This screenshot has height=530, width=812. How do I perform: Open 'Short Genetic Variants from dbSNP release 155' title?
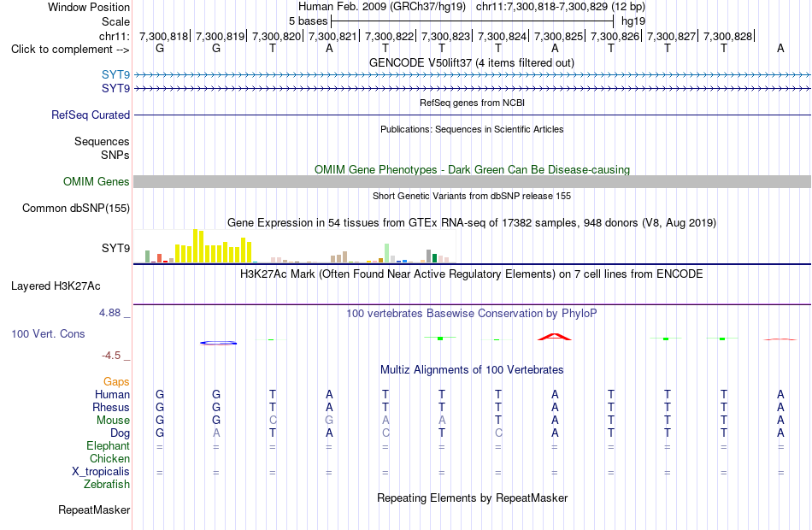tap(472, 196)
